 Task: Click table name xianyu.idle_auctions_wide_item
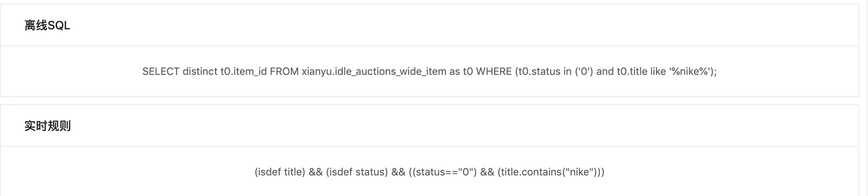pos(374,71)
